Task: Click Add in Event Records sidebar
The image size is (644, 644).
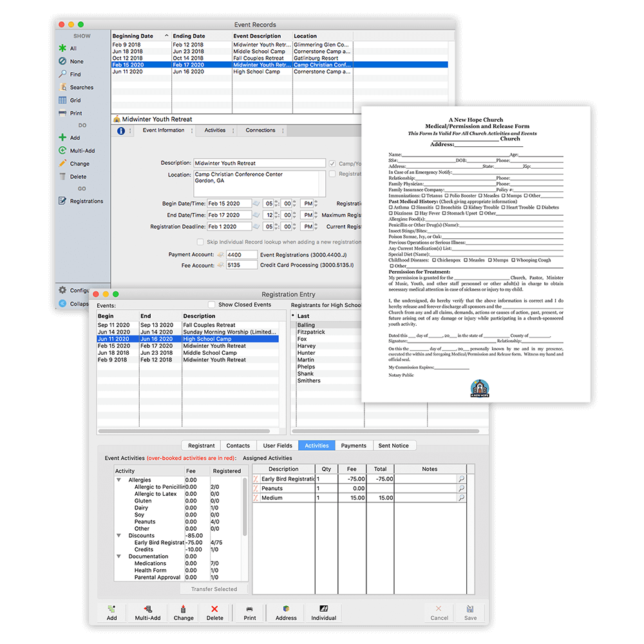Action: [69, 138]
